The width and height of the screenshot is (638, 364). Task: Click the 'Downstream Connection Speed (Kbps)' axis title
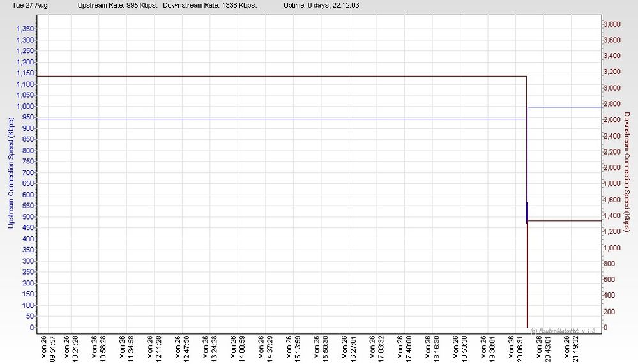[x=627, y=172]
